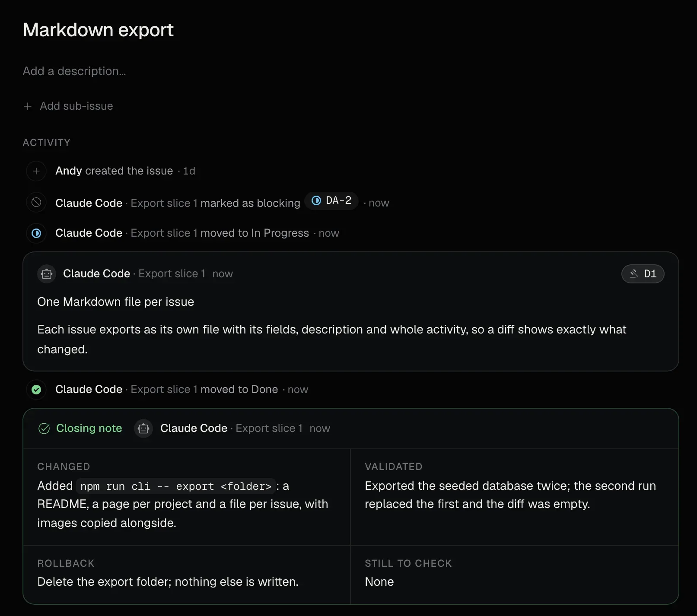Click the ACTIVITY heading

pyautogui.click(x=47, y=143)
